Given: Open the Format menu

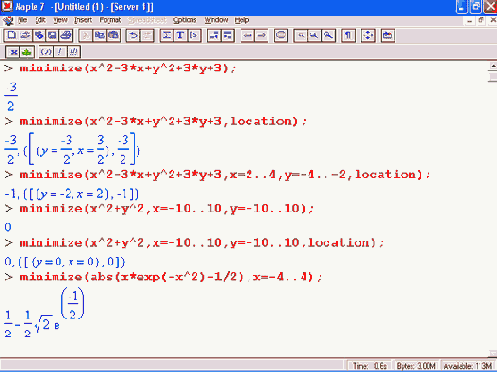Looking at the screenshot, I should [x=110, y=20].
